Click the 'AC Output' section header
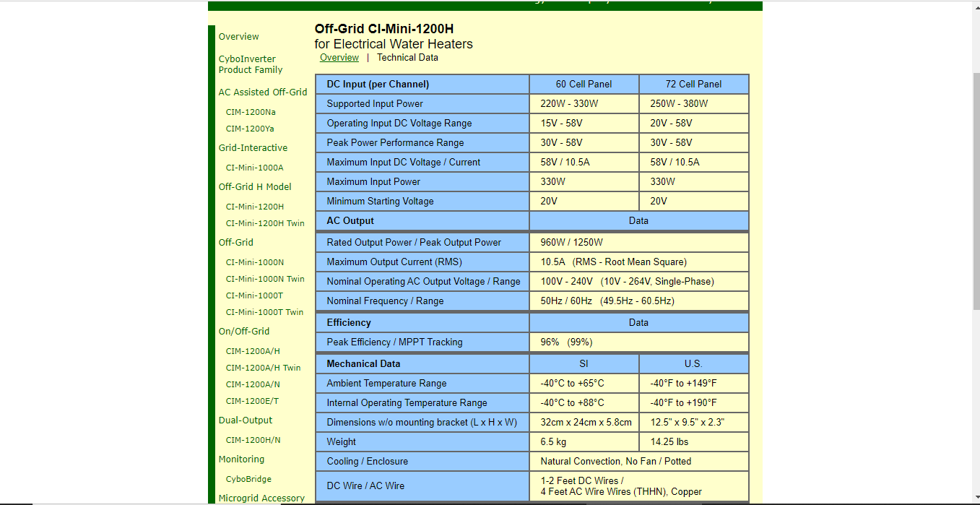The width and height of the screenshot is (980, 505). 422,221
